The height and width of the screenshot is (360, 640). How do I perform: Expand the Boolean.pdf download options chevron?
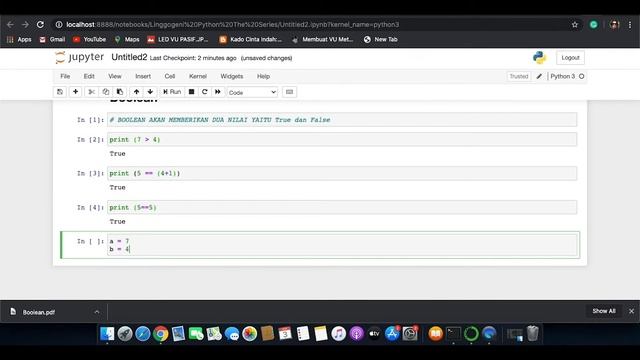(x=97, y=312)
